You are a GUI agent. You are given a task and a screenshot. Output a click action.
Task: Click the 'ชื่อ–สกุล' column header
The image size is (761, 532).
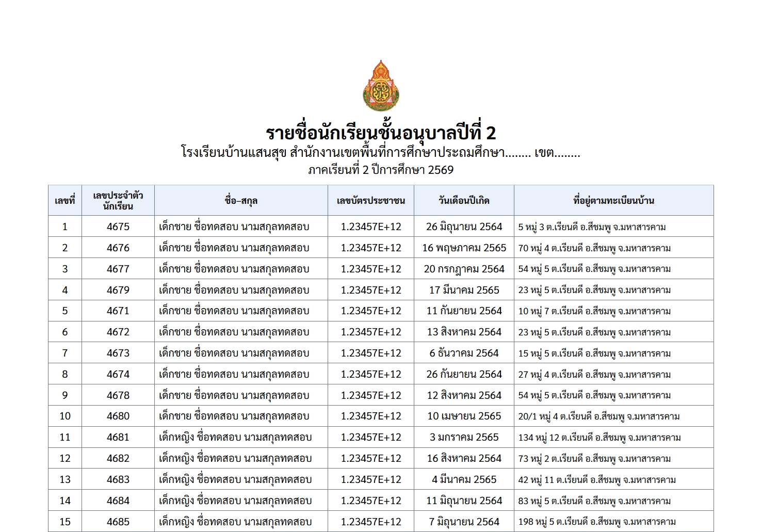coord(241,201)
